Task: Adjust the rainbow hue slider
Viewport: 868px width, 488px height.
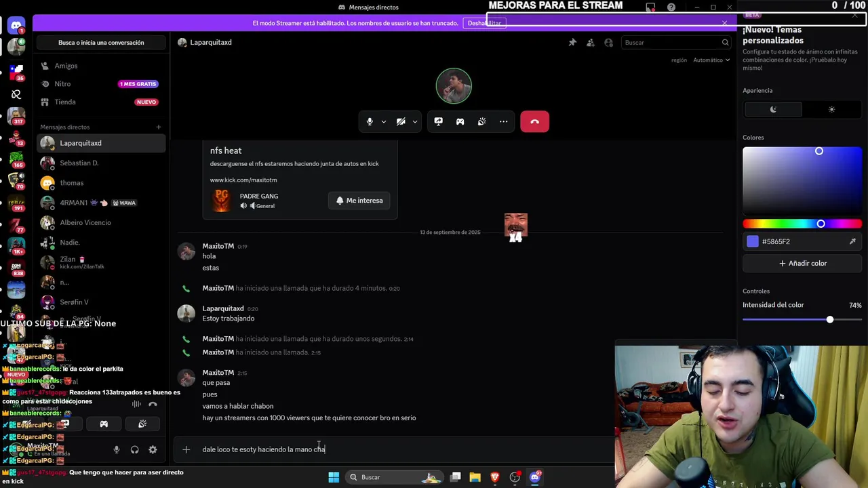Action: point(802,224)
